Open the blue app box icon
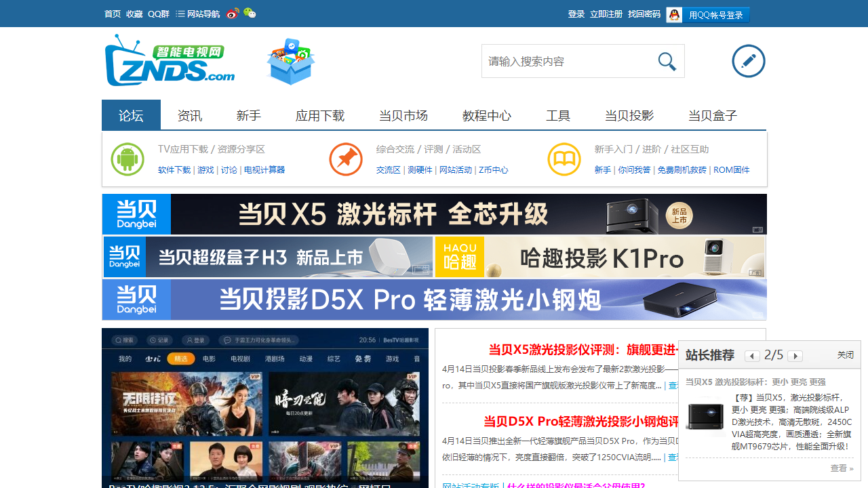 (x=291, y=62)
